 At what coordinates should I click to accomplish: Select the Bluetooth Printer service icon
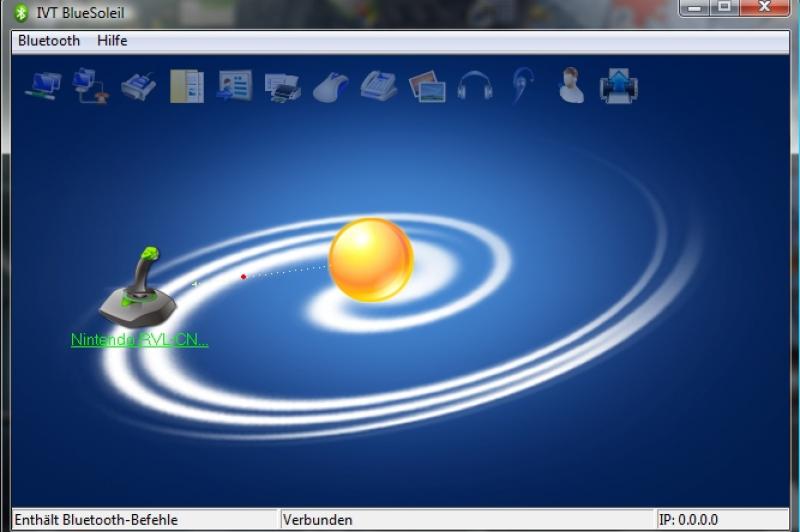(283, 87)
